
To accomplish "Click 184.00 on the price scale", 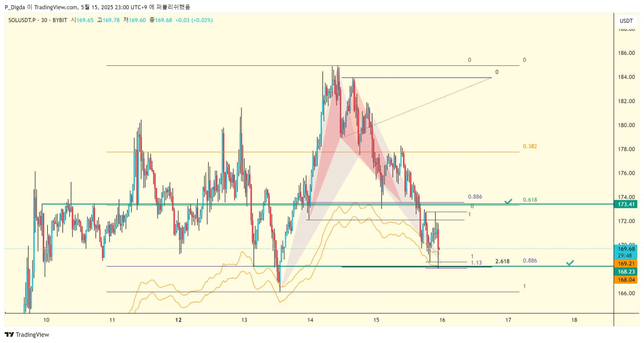I will click(626, 77).
